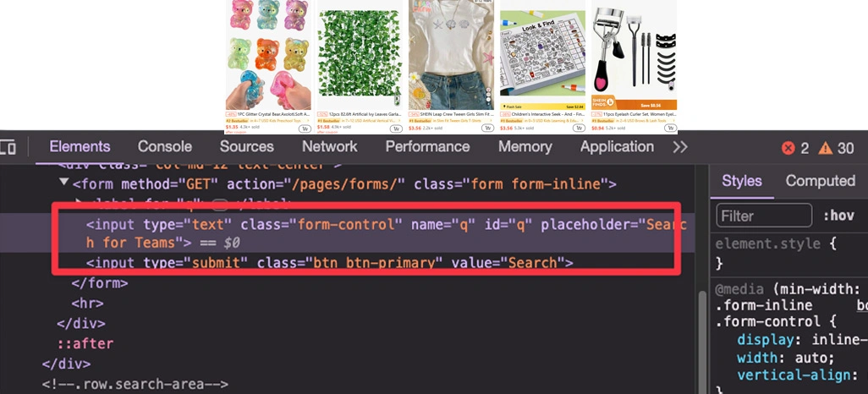868x394 pixels.
Task: Click the red errors count icon
Action: coord(788,148)
